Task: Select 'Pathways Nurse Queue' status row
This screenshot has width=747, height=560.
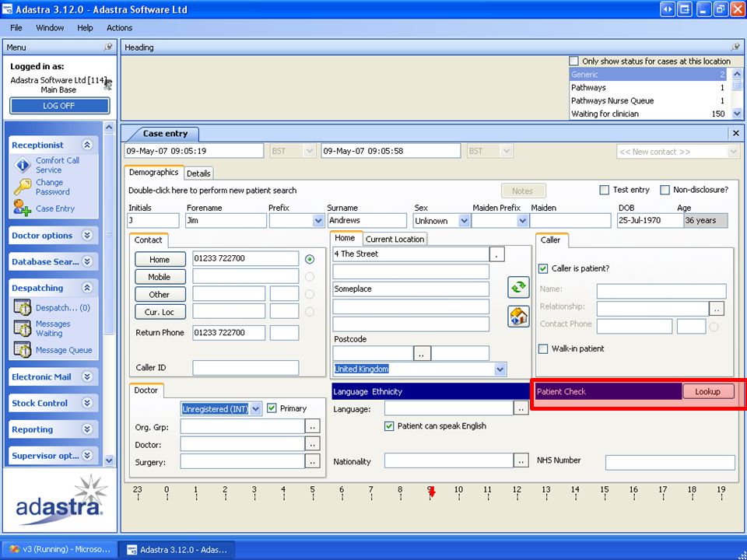Action: [x=649, y=100]
